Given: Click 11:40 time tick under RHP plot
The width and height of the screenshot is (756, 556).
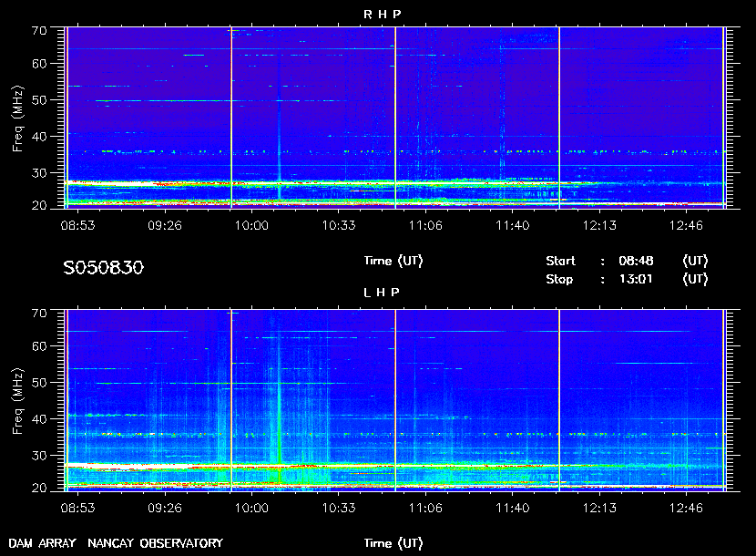Looking at the screenshot, I should pos(513,225).
